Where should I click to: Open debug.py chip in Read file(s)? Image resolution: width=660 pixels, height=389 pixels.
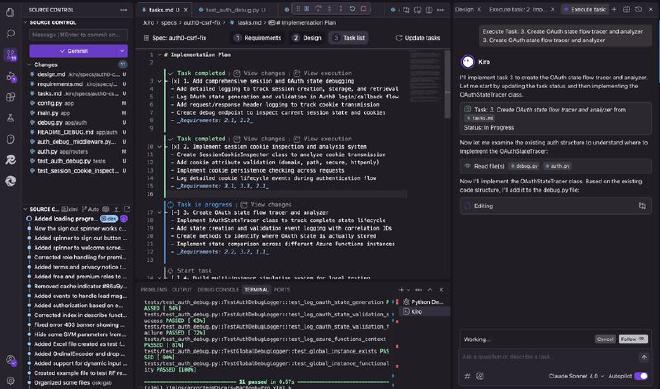pos(524,166)
